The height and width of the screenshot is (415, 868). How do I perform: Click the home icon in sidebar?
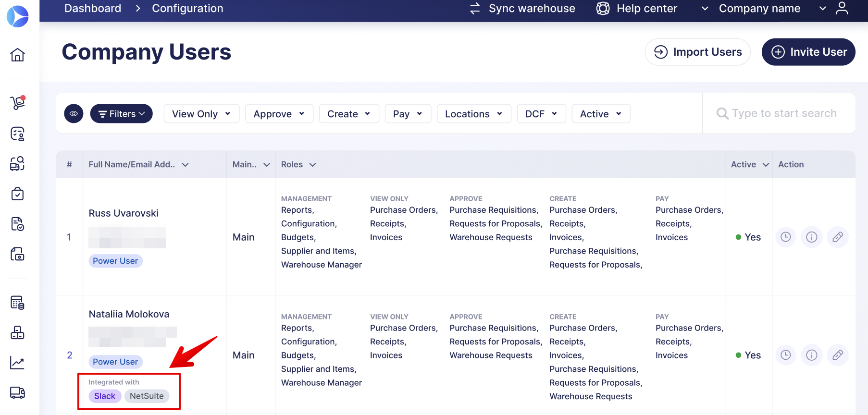point(17,55)
